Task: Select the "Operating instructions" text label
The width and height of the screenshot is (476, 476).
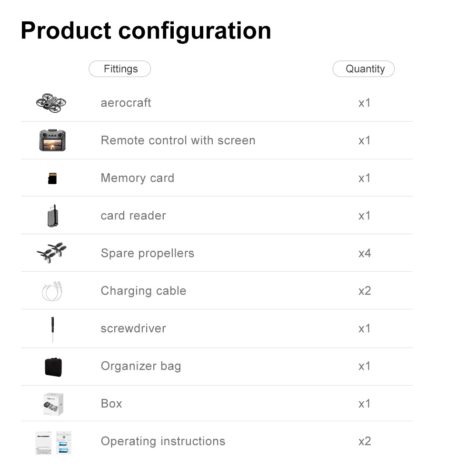Action: click(163, 441)
